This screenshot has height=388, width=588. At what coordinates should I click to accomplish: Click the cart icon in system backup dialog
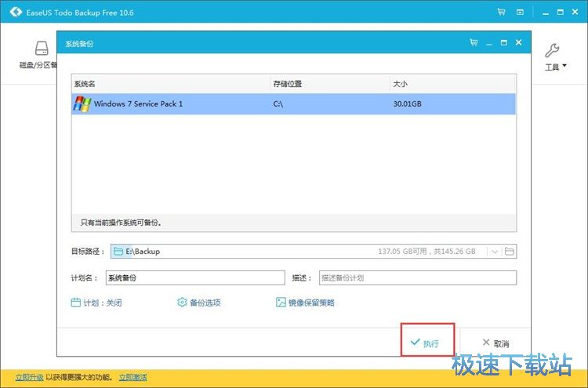coord(474,42)
